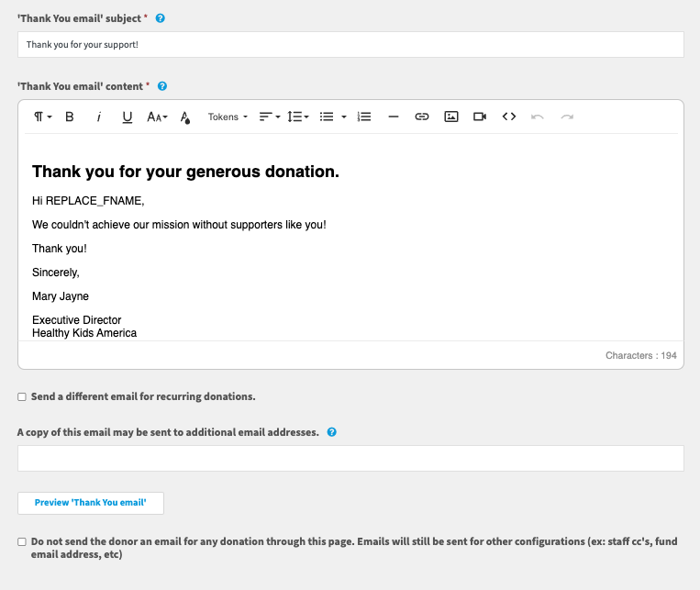Click the 'Executive Director' line
700x590 pixels.
[x=77, y=320]
